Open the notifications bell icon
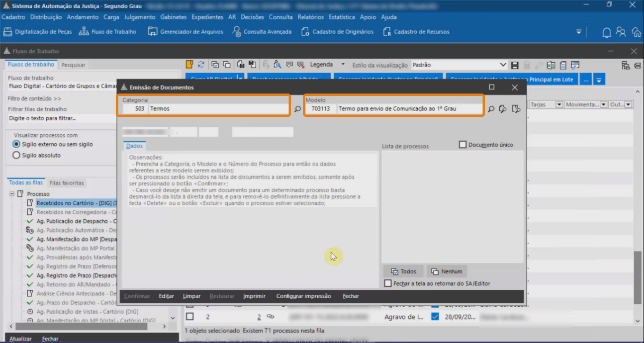 (x=607, y=32)
